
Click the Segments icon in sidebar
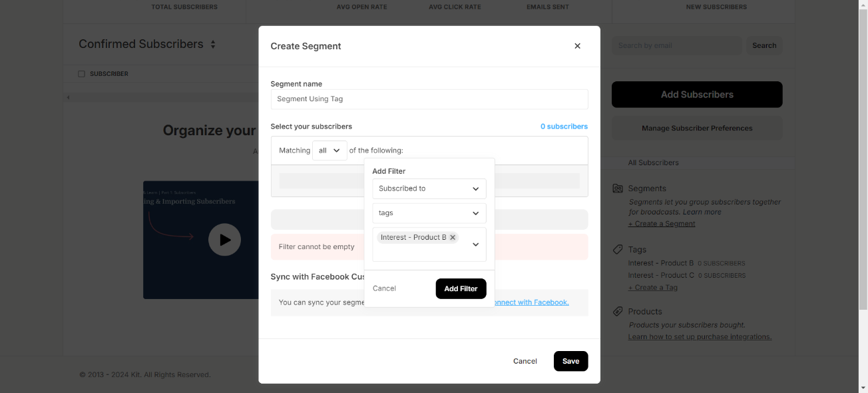(618, 189)
